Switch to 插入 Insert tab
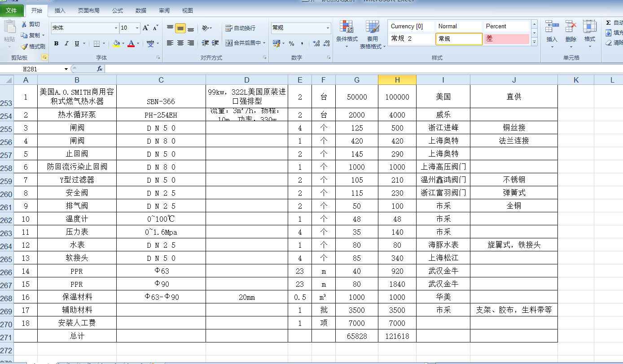This screenshot has width=623, height=364. point(60,10)
